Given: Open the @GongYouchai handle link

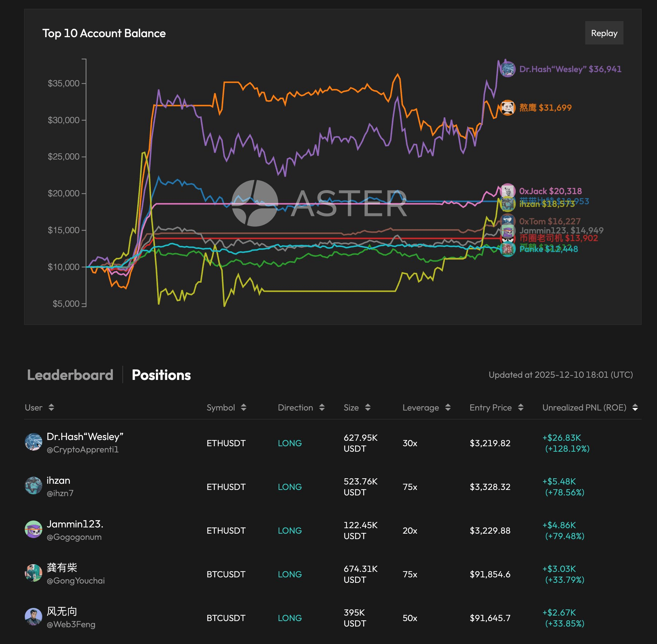Looking at the screenshot, I should pos(76,581).
